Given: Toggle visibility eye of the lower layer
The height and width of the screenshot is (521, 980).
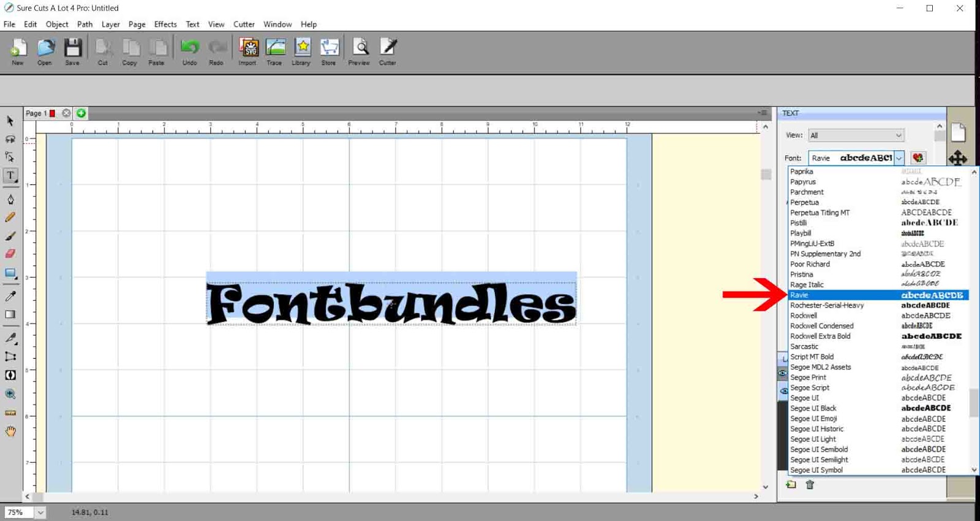Looking at the screenshot, I should 783,390.
